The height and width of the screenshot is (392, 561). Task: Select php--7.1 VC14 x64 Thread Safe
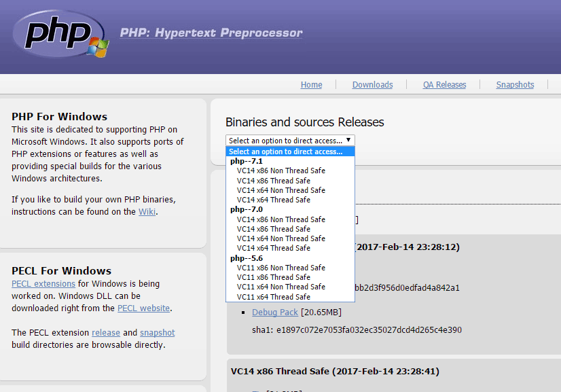273,200
